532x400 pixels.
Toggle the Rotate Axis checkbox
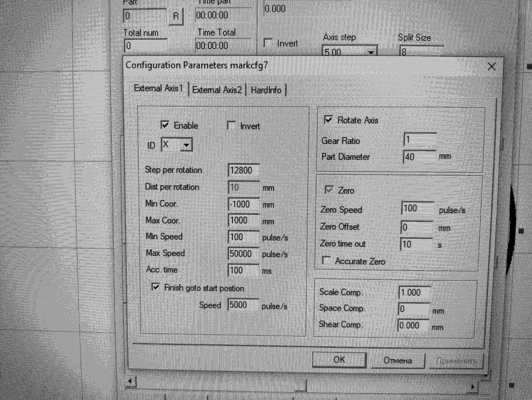point(328,120)
